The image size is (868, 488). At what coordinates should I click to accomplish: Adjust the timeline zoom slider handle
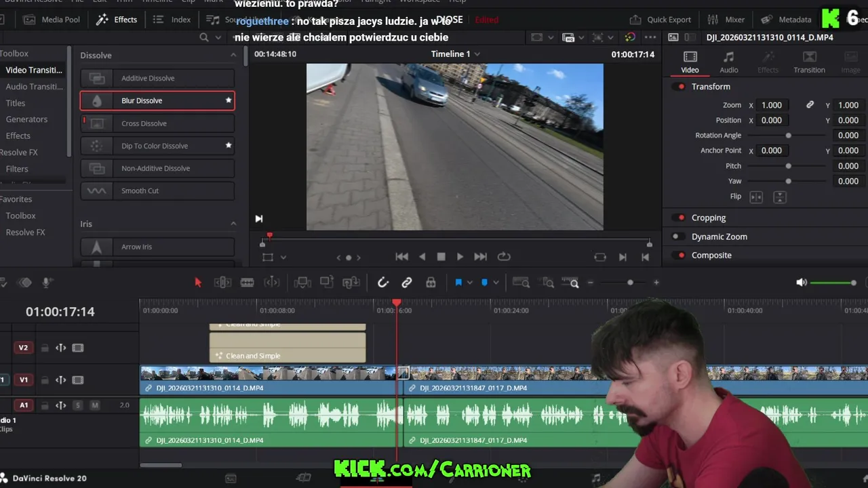[630, 283]
